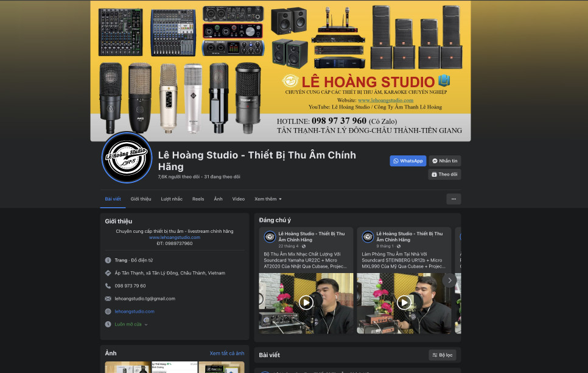Viewport: 588px width, 373px height.
Task: Open the middle photo thumbnail in Ảnh section
Action: tap(175, 368)
